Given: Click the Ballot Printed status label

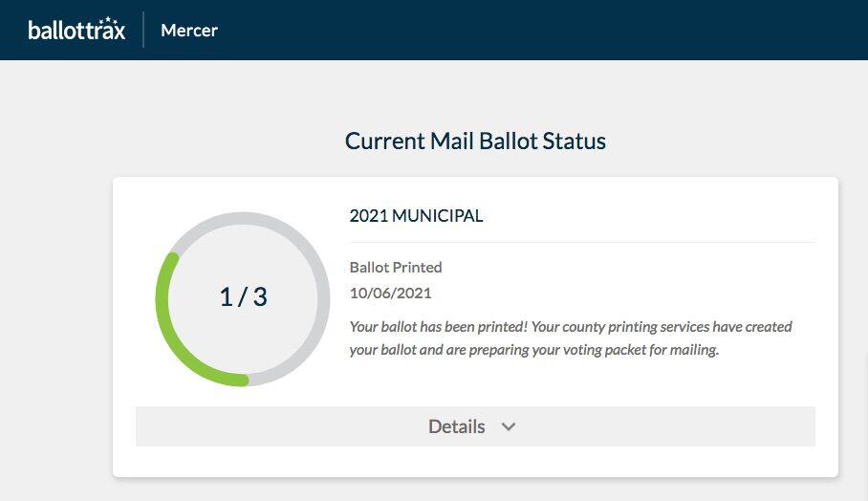Looking at the screenshot, I should click(x=395, y=267).
